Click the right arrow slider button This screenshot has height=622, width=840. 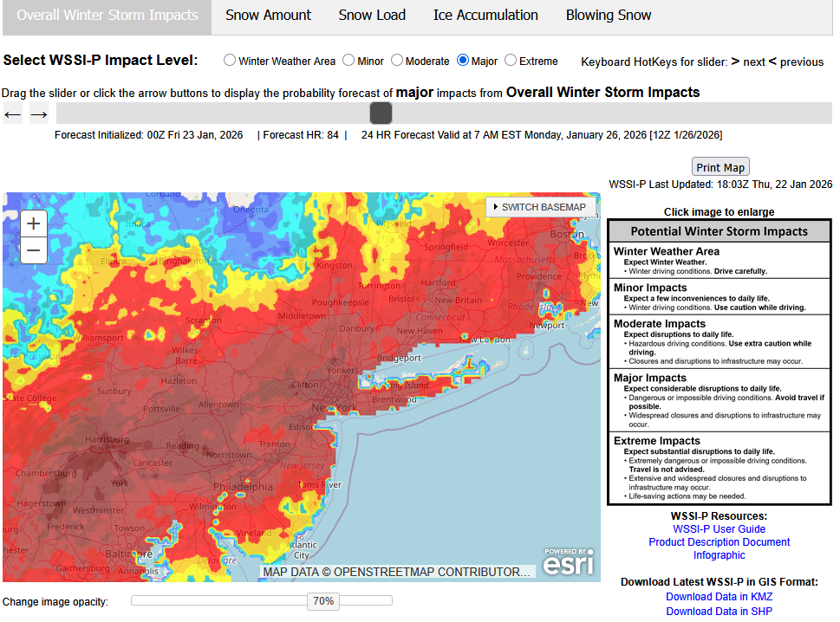tap(39, 113)
